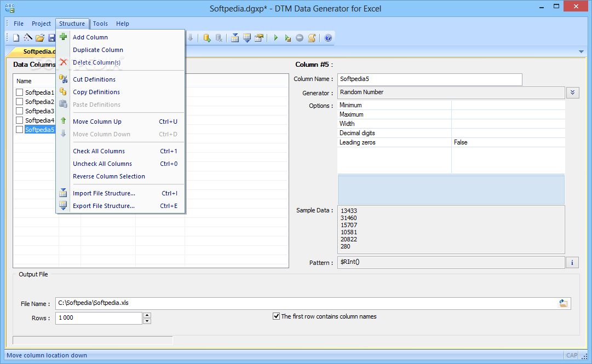Select Uncheck All Columns menu entry
The width and height of the screenshot is (592, 364).
[x=120, y=164]
